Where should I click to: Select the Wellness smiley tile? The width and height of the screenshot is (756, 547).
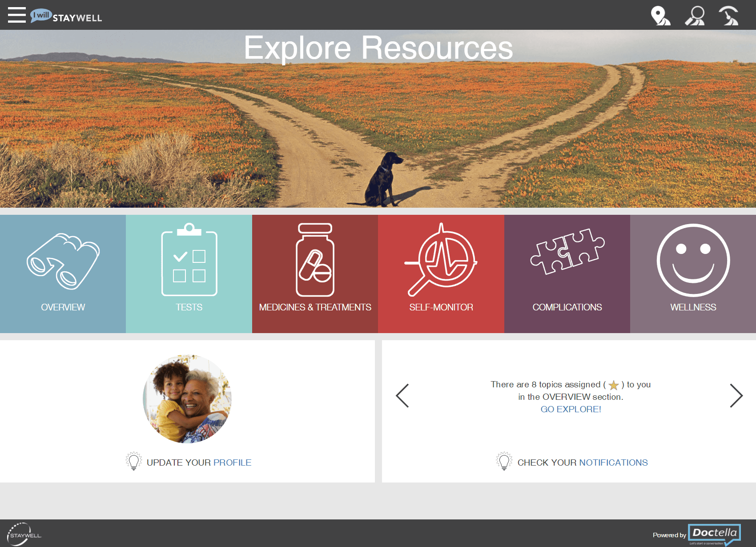(693, 274)
